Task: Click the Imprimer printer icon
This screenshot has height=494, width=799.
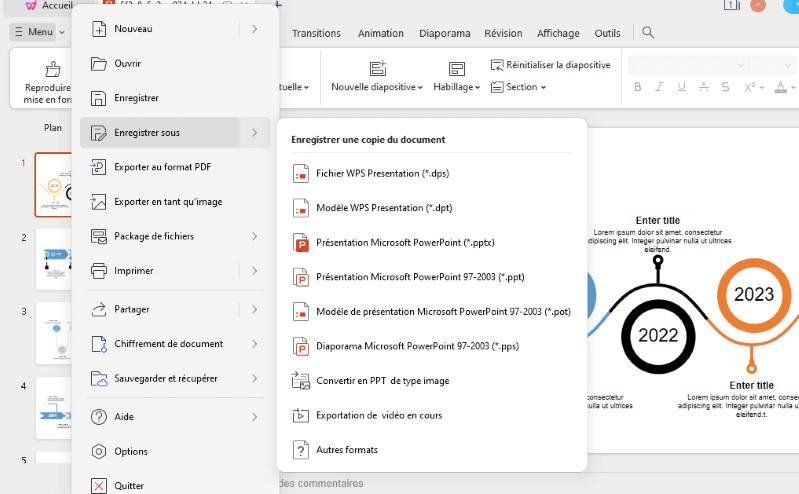Action: point(99,271)
